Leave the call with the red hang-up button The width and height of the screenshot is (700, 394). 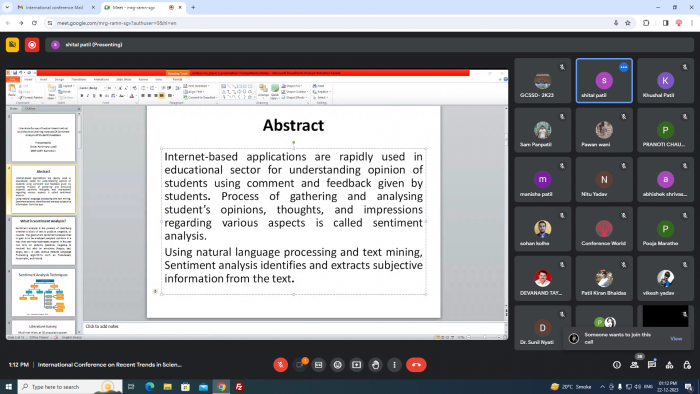coord(416,365)
